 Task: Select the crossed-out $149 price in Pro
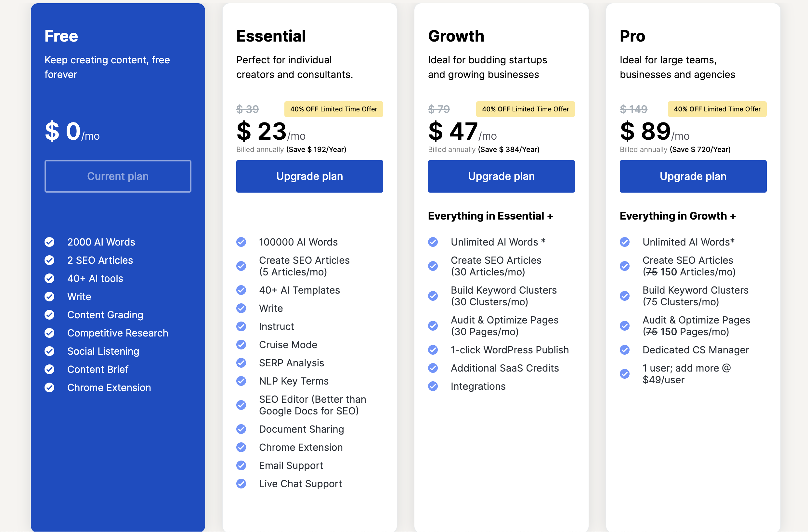point(633,109)
